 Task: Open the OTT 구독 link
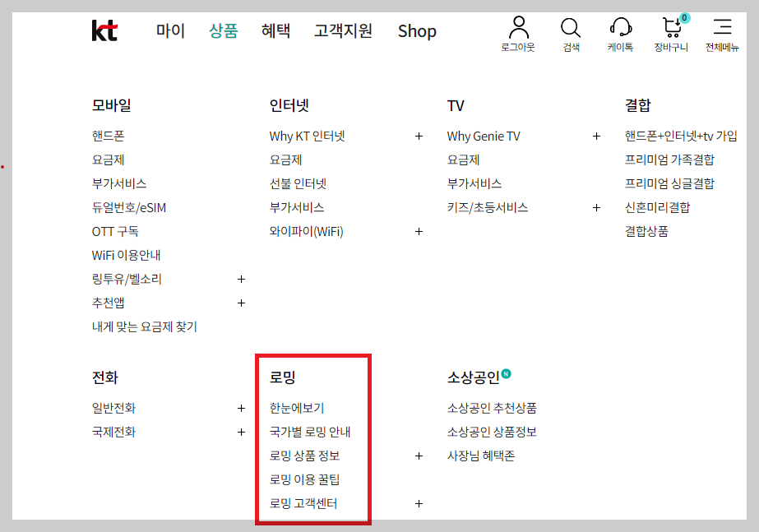pyautogui.click(x=115, y=231)
